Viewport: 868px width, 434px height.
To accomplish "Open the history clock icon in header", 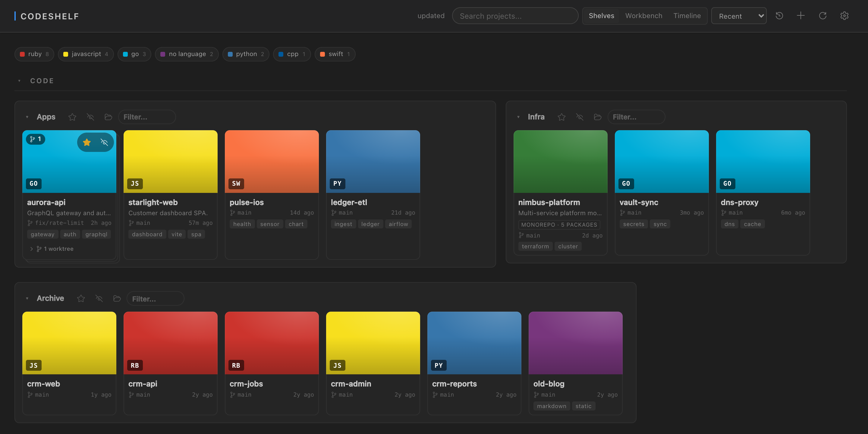I will (779, 16).
